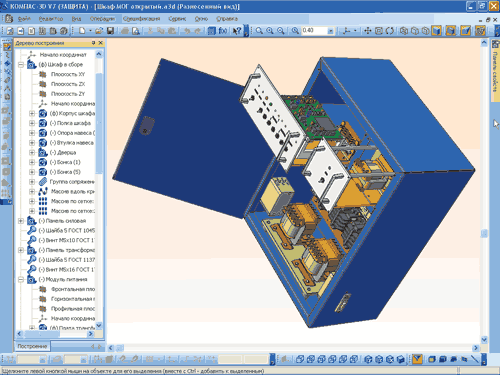Viewport: 500px width, 375px height.
Task: Toggle the filter-all button on bottom toolbar
Action: click(x=417, y=359)
